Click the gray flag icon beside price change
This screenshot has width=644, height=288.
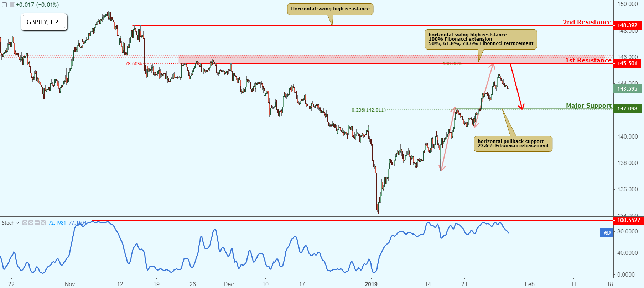pos(12,5)
